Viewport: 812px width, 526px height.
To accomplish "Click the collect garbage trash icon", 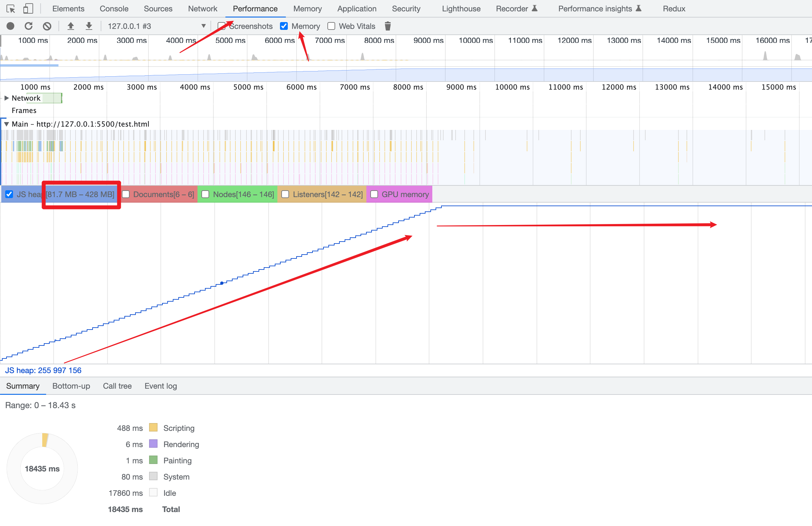I will [387, 26].
